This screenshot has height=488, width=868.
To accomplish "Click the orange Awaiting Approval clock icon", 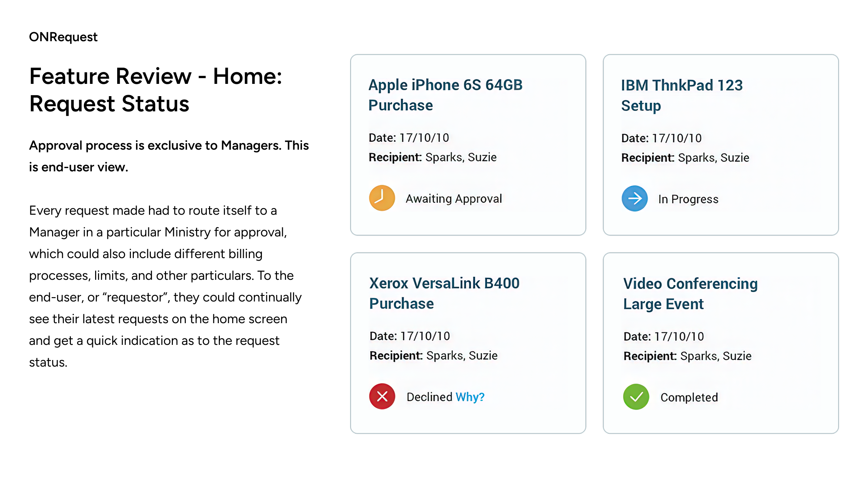I will pos(382,198).
